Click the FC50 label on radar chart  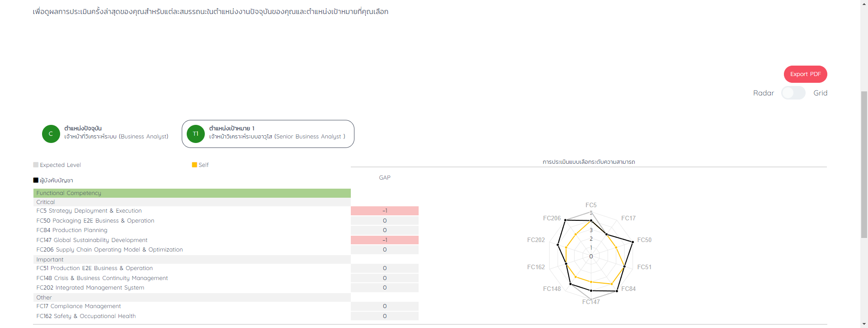[644, 240]
